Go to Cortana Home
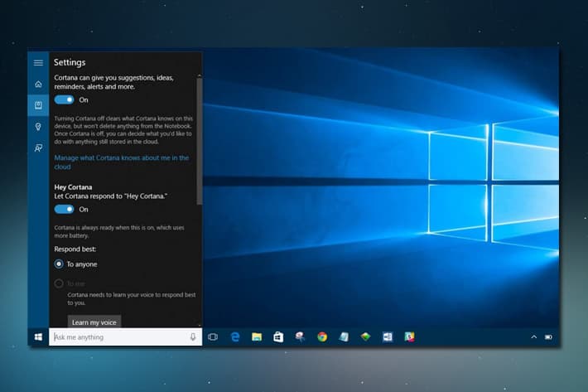 [x=38, y=84]
